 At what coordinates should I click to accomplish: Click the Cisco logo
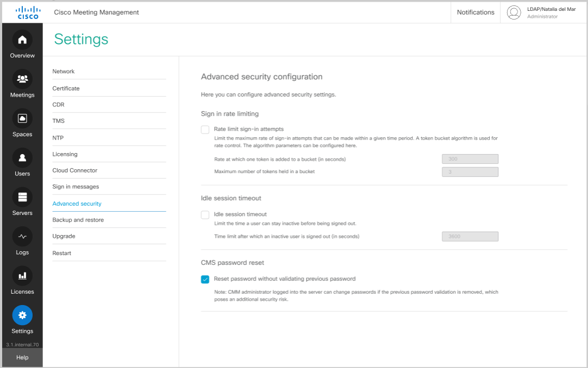[x=28, y=12]
